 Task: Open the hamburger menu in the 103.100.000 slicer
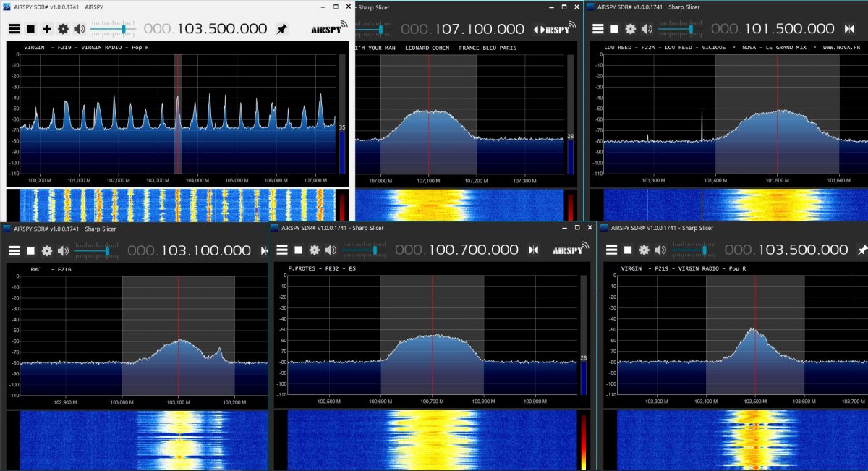click(15, 250)
